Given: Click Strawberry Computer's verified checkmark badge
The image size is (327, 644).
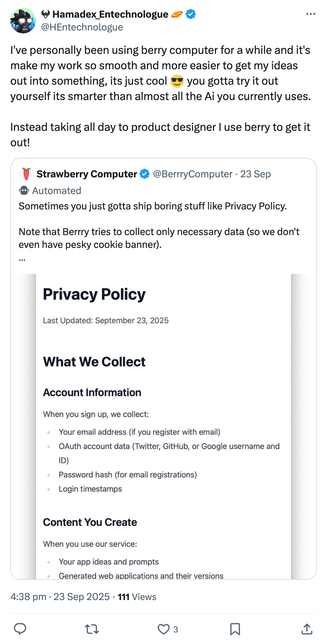Looking at the screenshot, I should pyautogui.click(x=145, y=174).
